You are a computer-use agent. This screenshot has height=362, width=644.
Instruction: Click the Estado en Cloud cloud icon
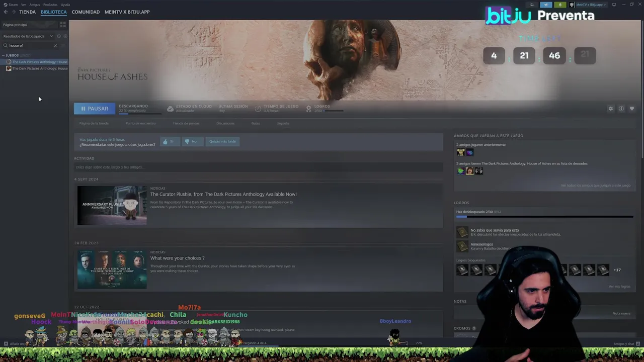pyautogui.click(x=170, y=109)
